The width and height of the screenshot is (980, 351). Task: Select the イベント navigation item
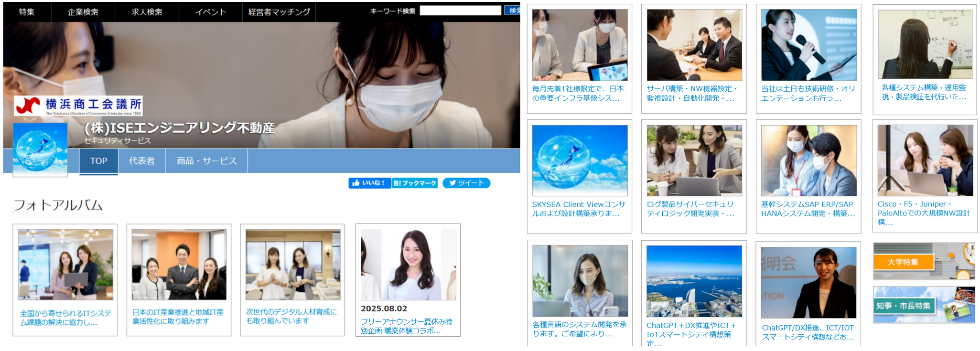pos(210,12)
